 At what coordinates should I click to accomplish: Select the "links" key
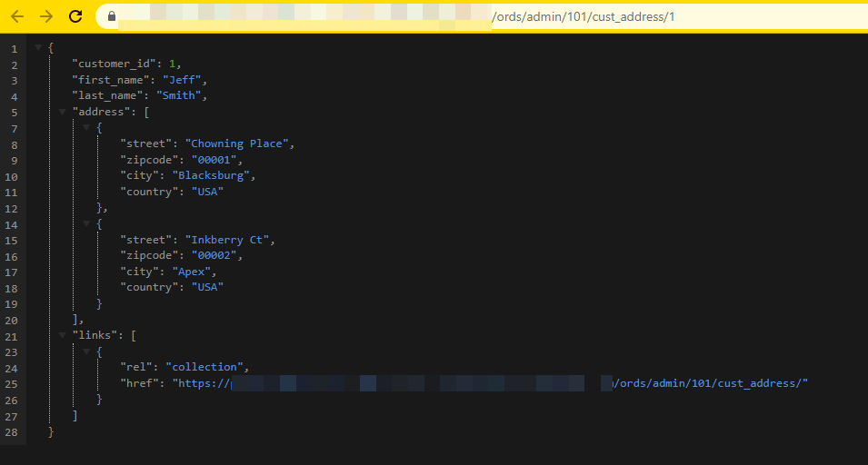pos(95,335)
